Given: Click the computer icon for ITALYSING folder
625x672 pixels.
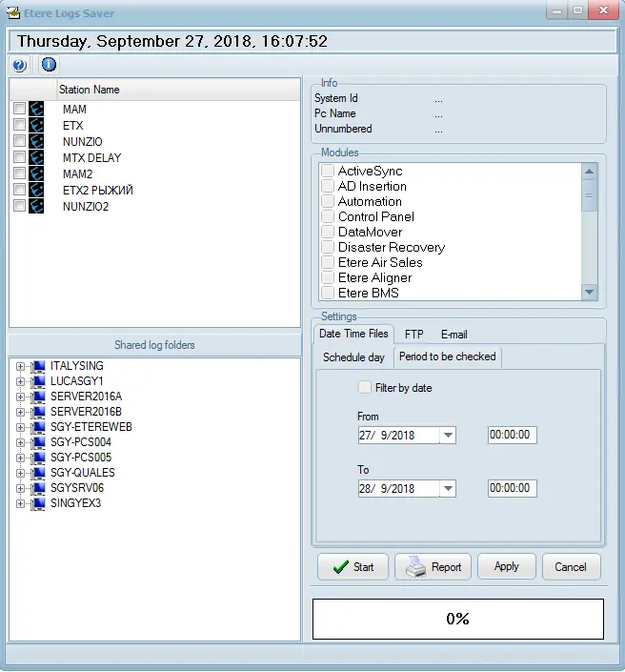Looking at the screenshot, I should coord(38,366).
